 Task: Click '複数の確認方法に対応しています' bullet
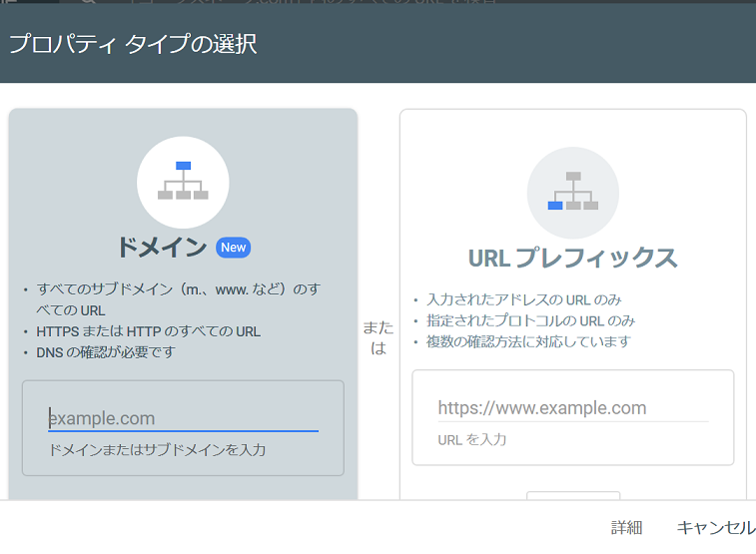click(x=529, y=341)
